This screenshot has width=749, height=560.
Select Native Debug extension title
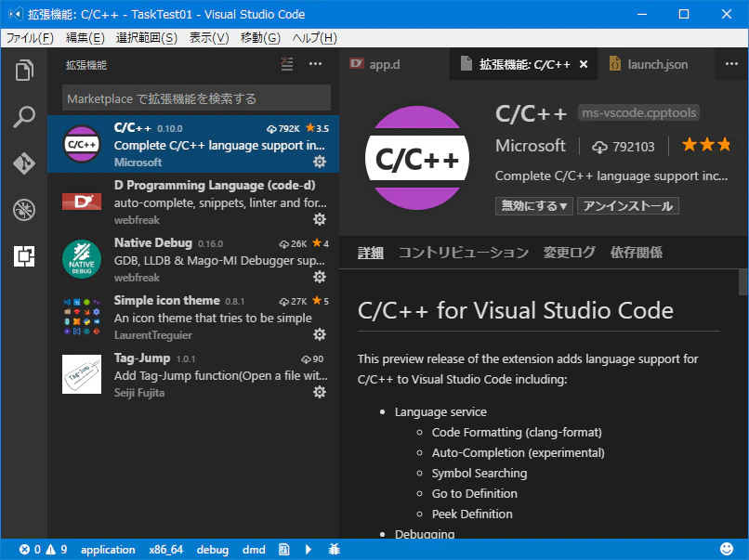tap(152, 242)
